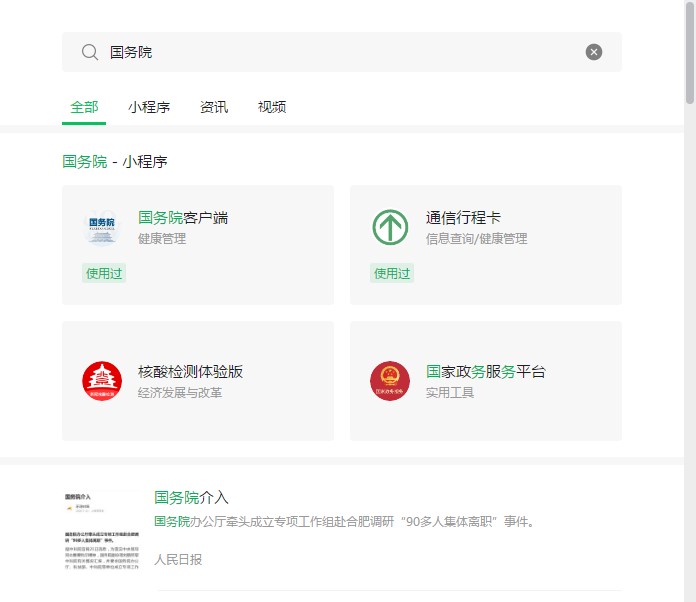Click the 经济发展与改革 label
Viewport: 696px width, 602px height.
tap(180, 392)
